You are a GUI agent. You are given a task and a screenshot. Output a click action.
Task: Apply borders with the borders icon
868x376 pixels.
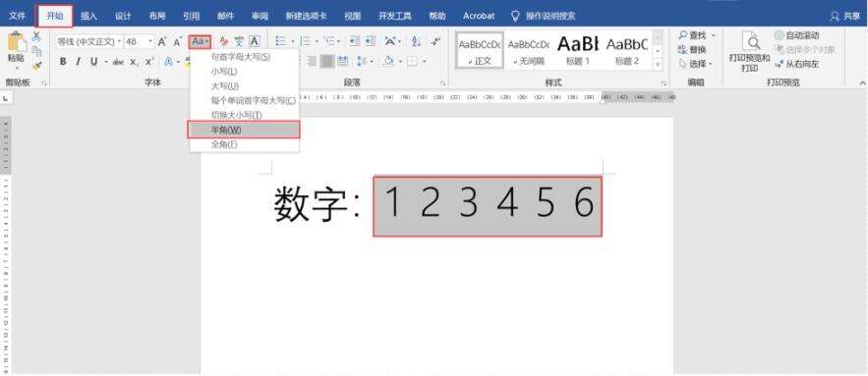click(x=412, y=62)
